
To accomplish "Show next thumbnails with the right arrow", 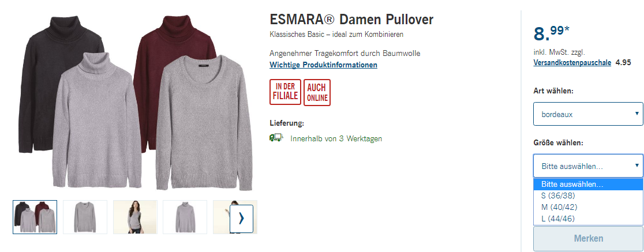I will (x=241, y=219).
